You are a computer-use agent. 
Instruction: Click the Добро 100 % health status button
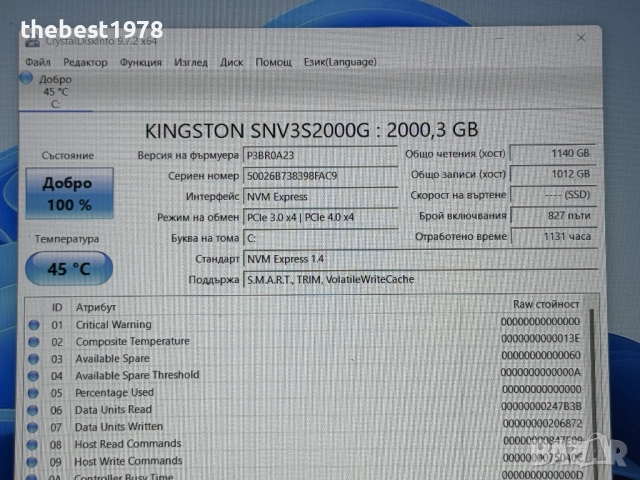(x=69, y=193)
